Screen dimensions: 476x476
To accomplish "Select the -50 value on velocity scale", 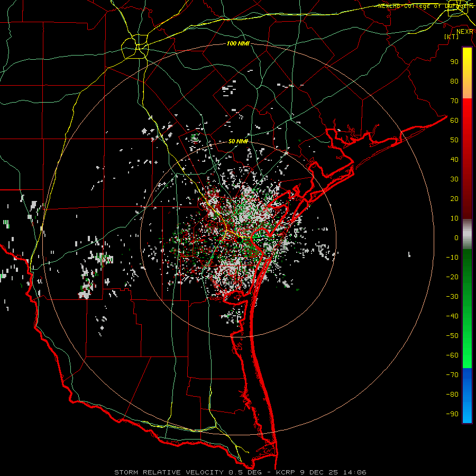I will click(452, 336).
